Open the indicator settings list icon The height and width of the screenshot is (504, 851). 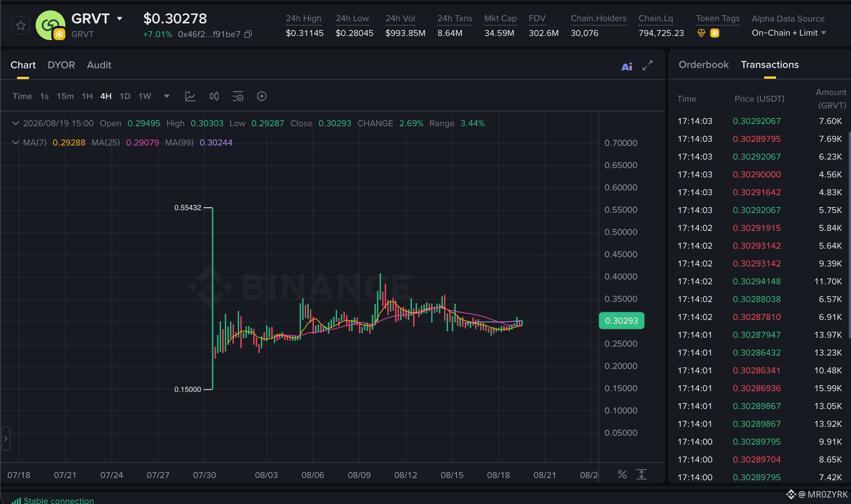238,96
